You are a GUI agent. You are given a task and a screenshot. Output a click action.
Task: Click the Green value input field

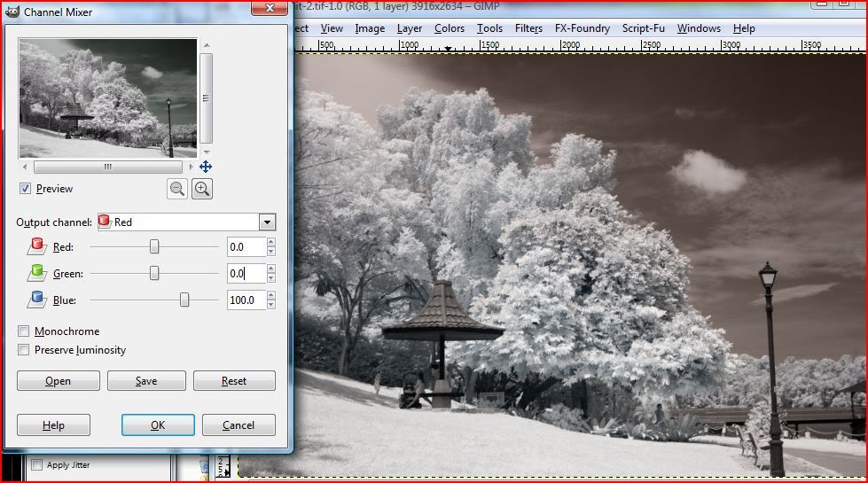coord(246,273)
